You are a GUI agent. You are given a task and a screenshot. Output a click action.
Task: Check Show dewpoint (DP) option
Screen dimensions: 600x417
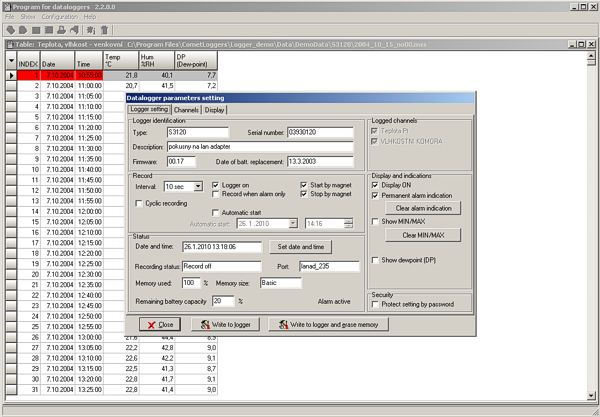(376, 260)
